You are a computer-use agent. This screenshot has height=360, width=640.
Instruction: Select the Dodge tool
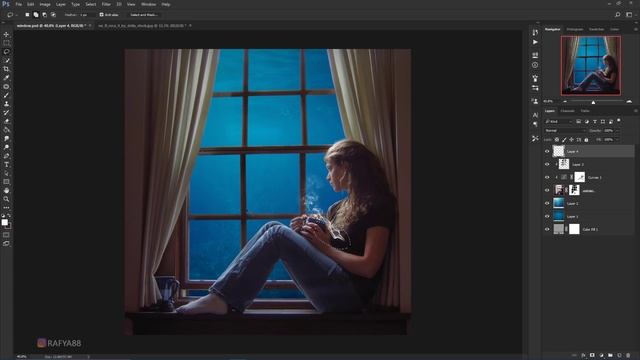(6, 147)
